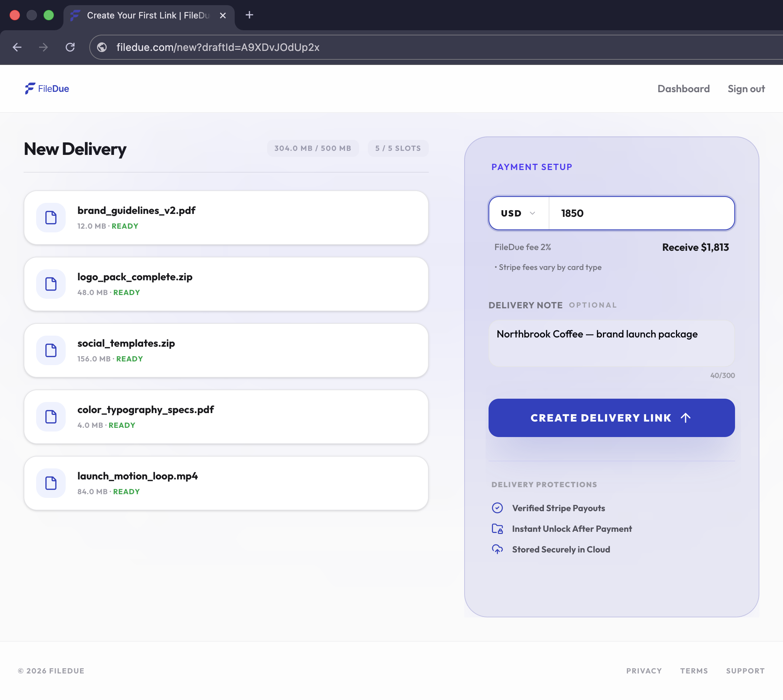The image size is (783, 700).
Task: Click into the delivery note text box
Action: tap(611, 343)
